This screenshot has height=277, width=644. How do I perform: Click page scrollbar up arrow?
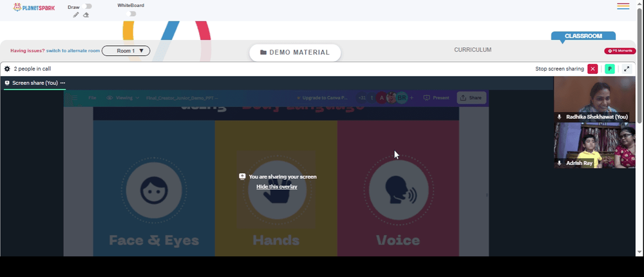click(x=639, y=3)
